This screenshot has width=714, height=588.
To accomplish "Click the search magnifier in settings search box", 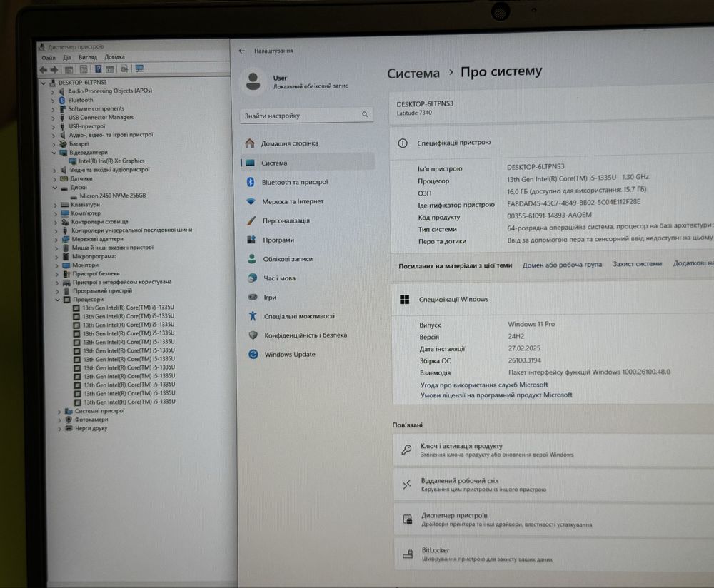I will (365, 114).
